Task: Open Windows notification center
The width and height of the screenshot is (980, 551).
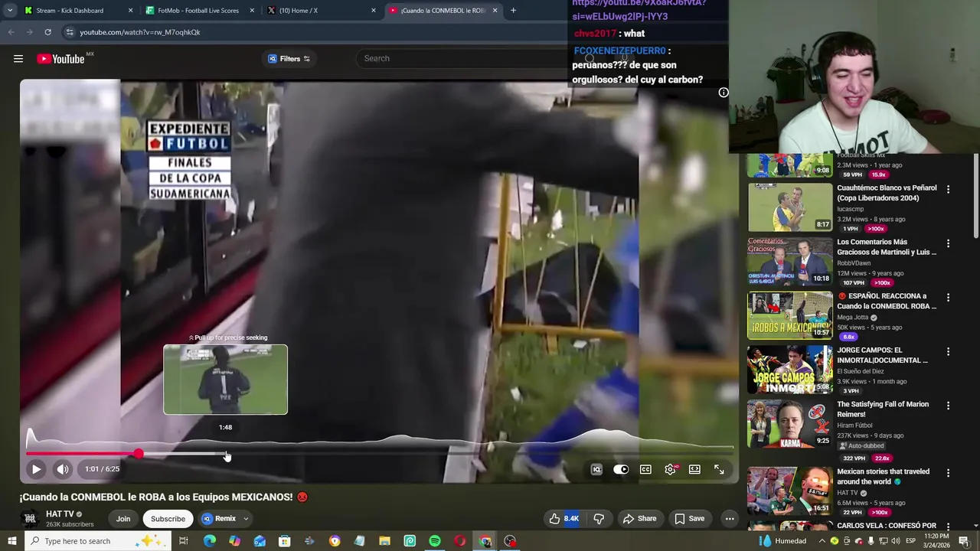Action: (964, 541)
